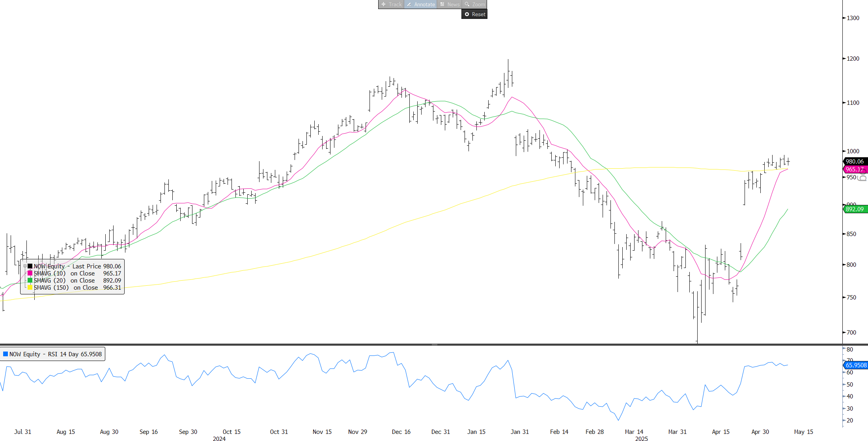Collapse the NOW Equity legend tree
This screenshot has height=441, width=868.
pos(25,266)
